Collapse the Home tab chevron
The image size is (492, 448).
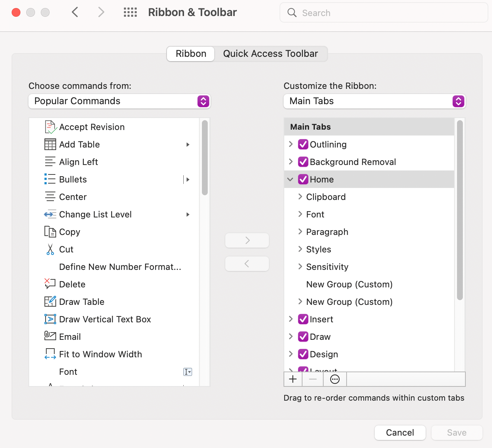[290, 180]
